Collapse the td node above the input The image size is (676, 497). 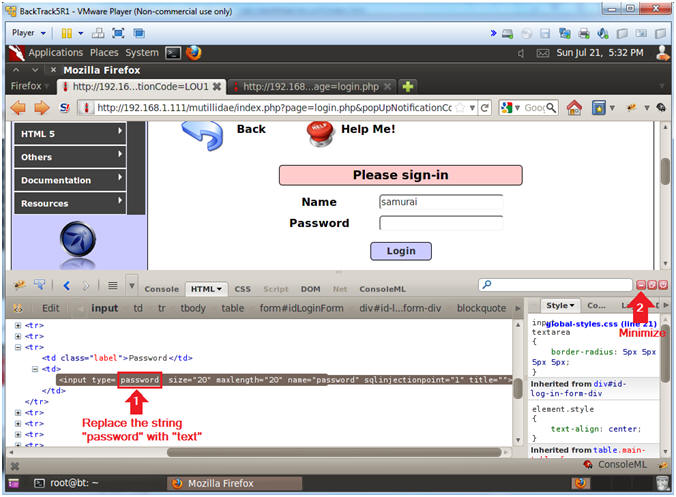[35, 369]
